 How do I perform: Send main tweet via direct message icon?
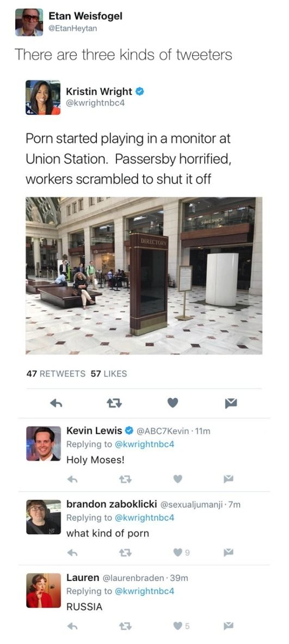pyautogui.click(x=231, y=404)
